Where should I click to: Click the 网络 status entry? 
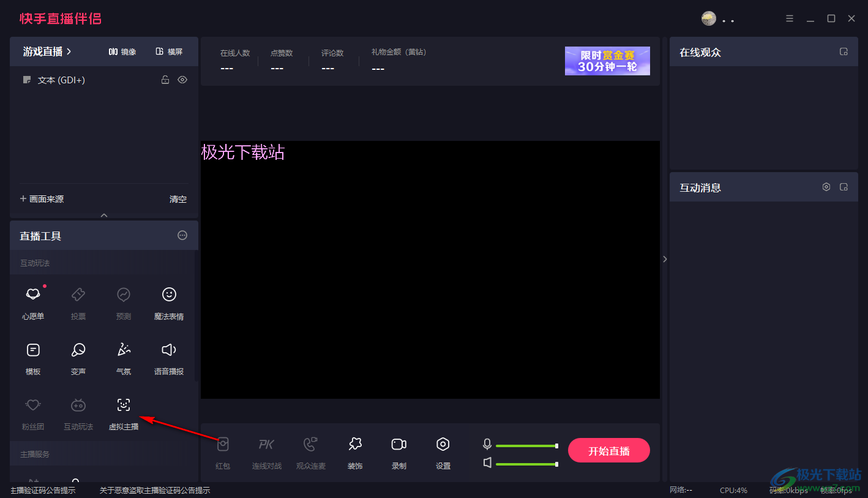coord(681,490)
